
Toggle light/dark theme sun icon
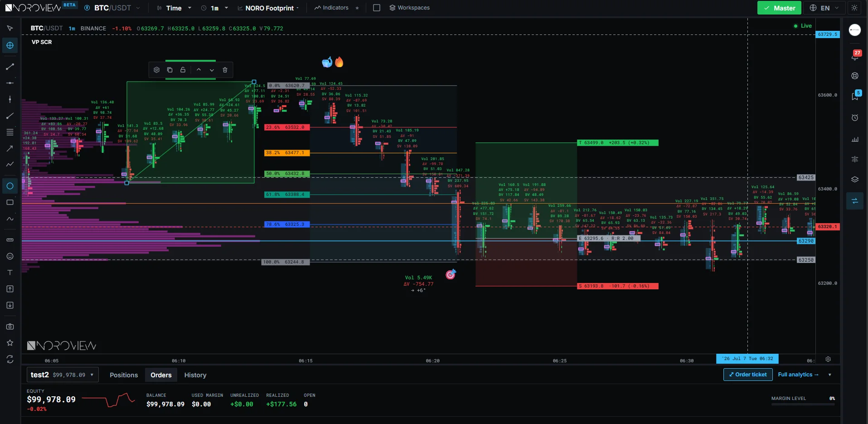tap(854, 8)
